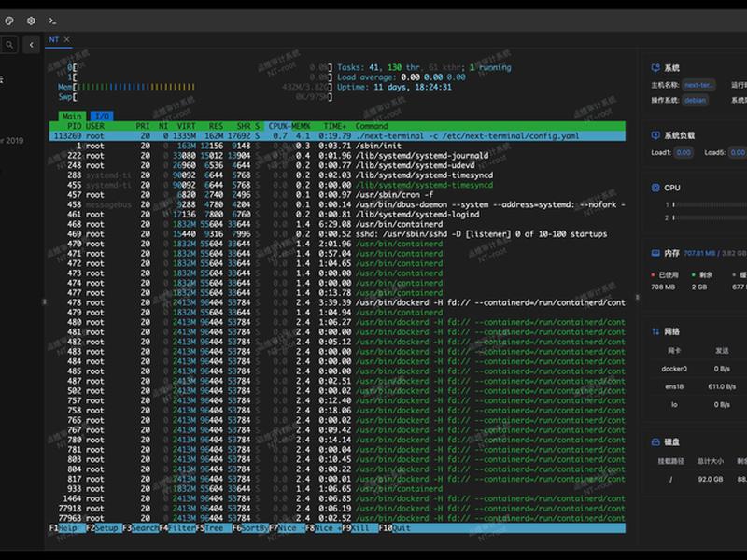The height and width of the screenshot is (560, 747).
Task: Click the terminal prompt icon in top toolbar
Action: click(x=52, y=21)
